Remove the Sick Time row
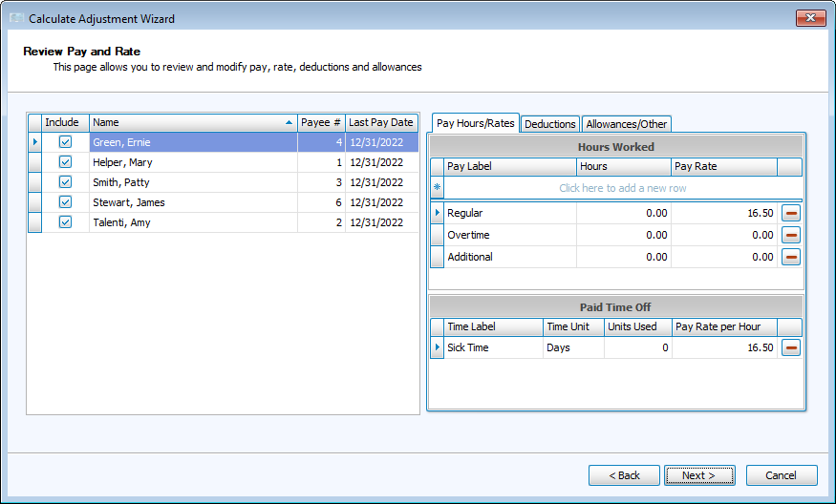The width and height of the screenshot is (836, 504). tap(791, 347)
